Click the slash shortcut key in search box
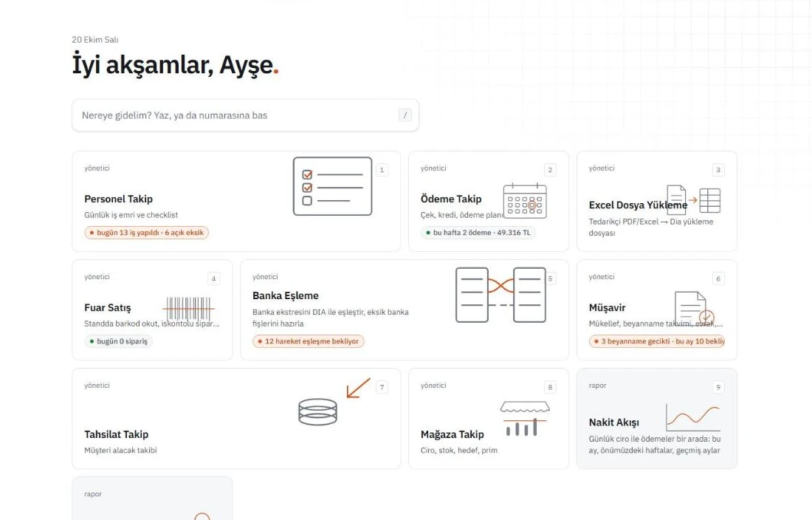 [x=405, y=115]
